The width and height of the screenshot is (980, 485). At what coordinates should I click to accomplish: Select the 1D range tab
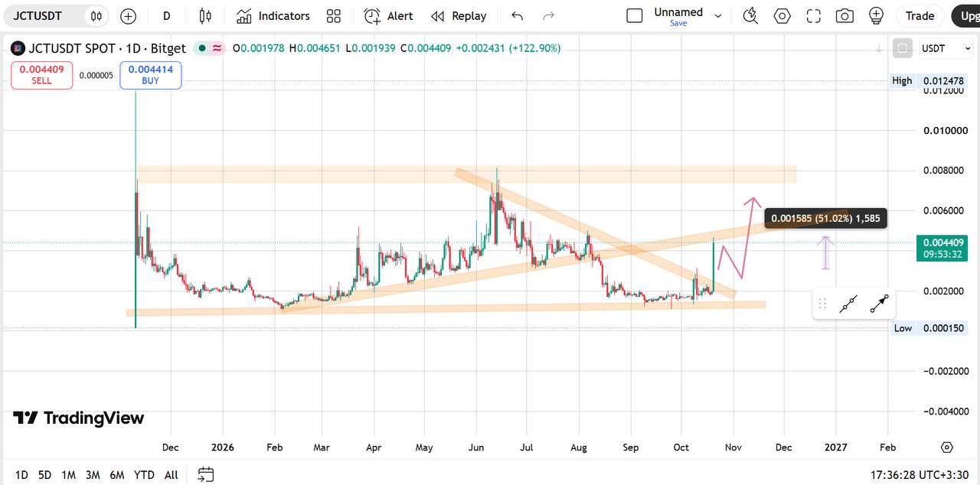[x=22, y=475]
